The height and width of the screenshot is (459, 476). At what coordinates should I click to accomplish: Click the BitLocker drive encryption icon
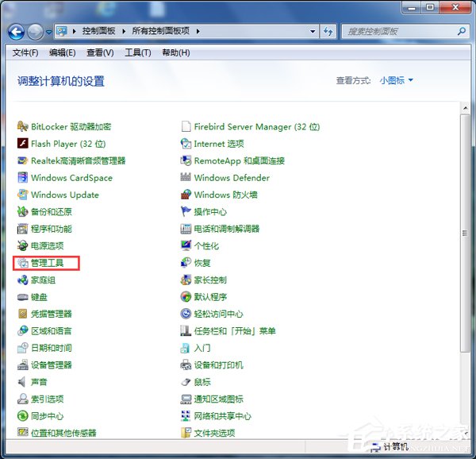[x=23, y=127]
